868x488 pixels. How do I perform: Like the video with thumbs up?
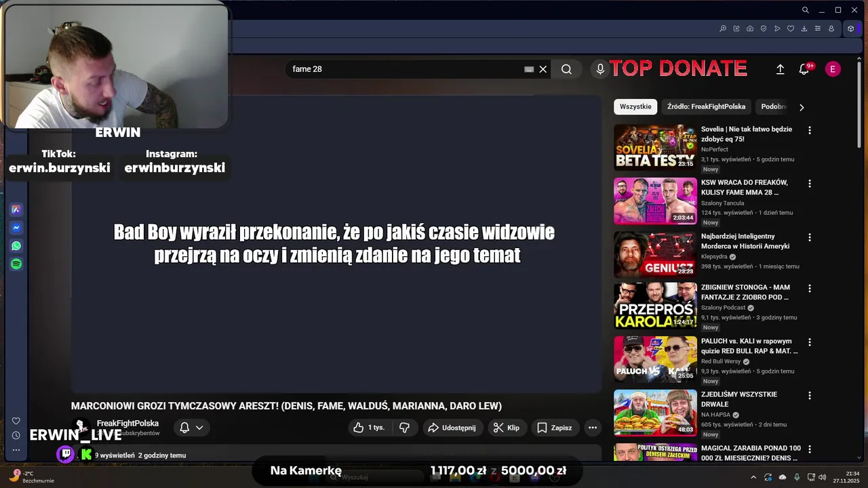369,428
